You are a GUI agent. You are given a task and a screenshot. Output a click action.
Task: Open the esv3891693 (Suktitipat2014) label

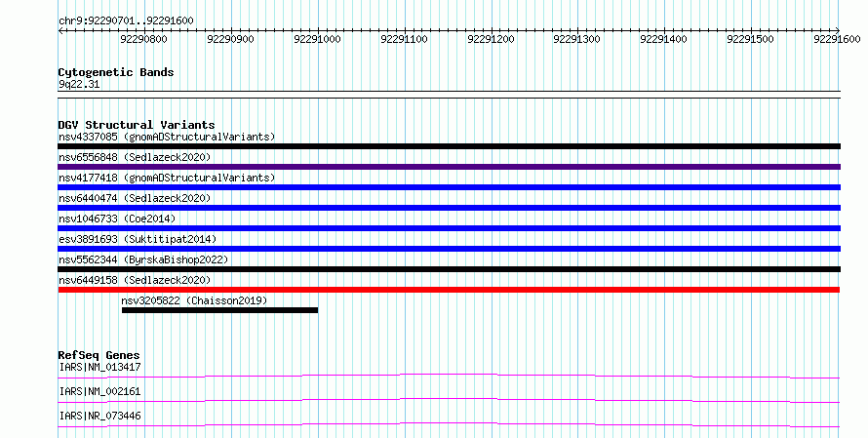138,239
